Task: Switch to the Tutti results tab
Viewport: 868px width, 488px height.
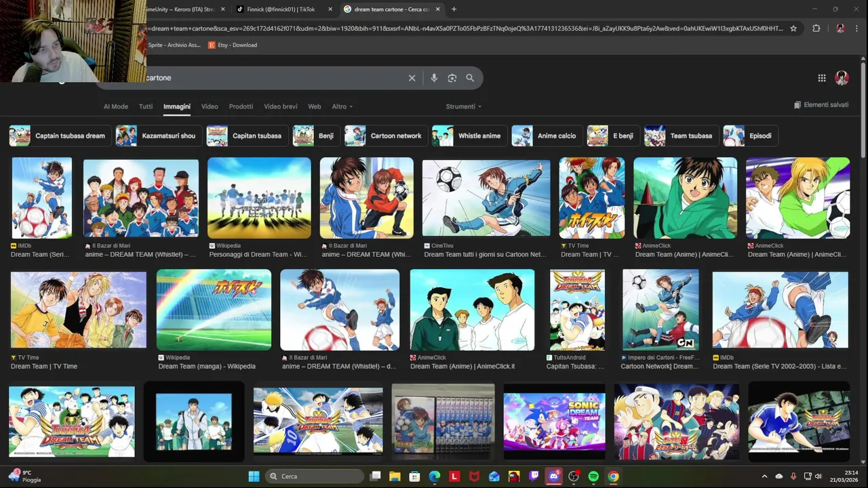Action: [x=146, y=106]
